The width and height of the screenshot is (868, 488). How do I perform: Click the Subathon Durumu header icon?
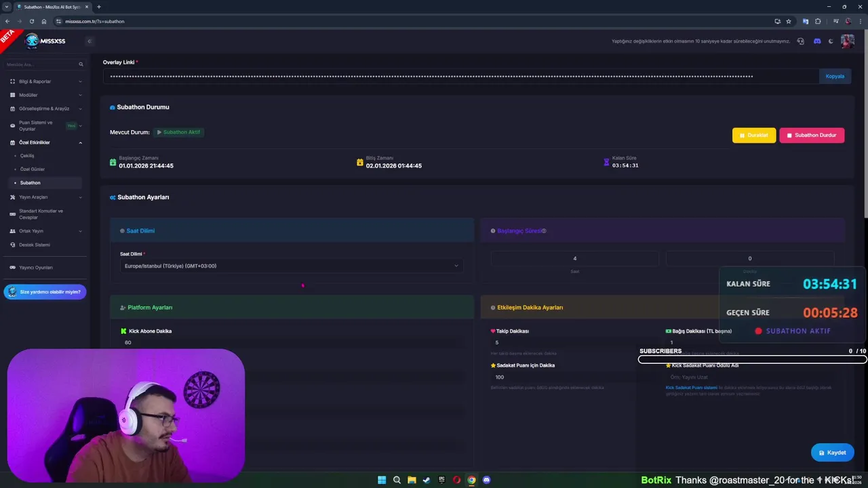(113, 107)
